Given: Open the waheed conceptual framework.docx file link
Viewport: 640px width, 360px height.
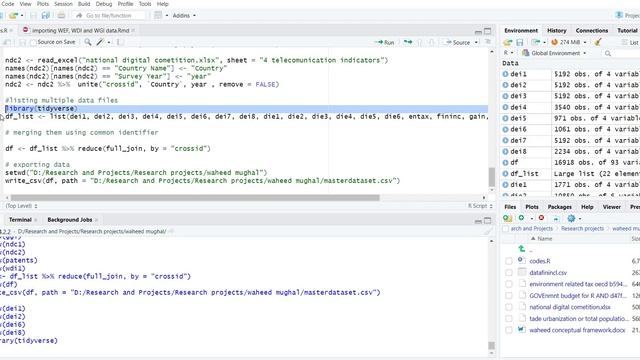Looking at the screenshot, I should point(577,330).
